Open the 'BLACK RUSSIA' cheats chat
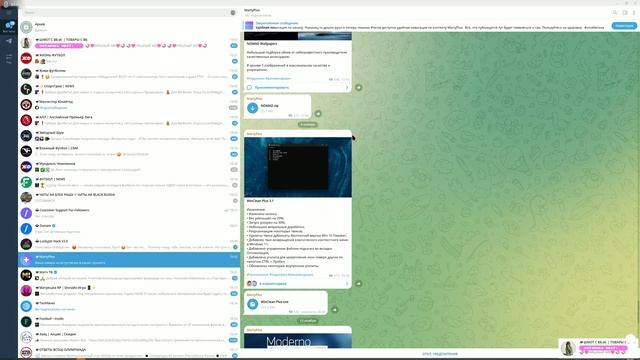Screen dimensions: 640x360 (129, 198)
